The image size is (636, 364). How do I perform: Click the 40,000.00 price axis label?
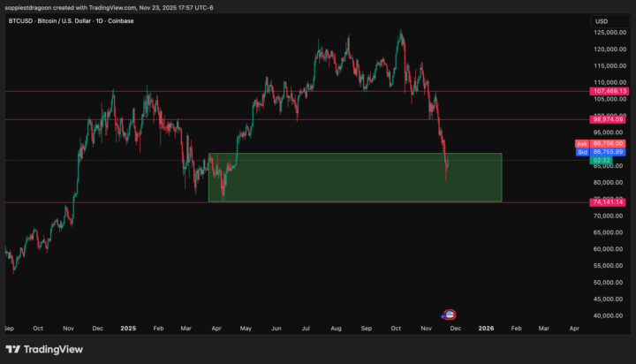pyautogui.click(x=608, y=315)
